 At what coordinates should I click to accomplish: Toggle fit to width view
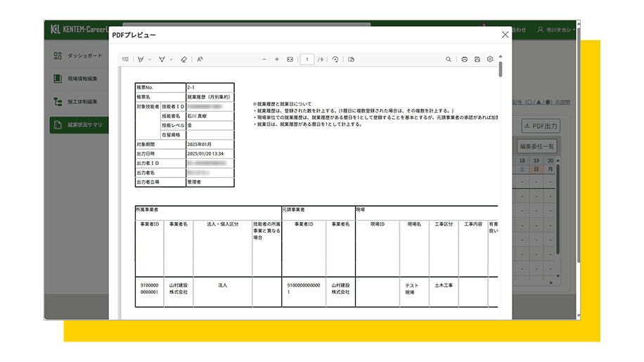point(290,60)
